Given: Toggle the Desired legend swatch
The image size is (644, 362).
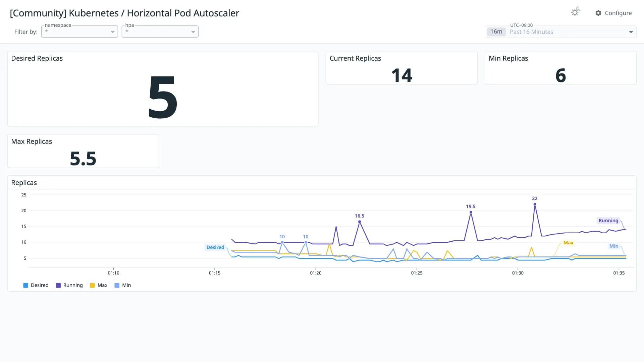Looking at the screenshot, I should click(25, 285).
